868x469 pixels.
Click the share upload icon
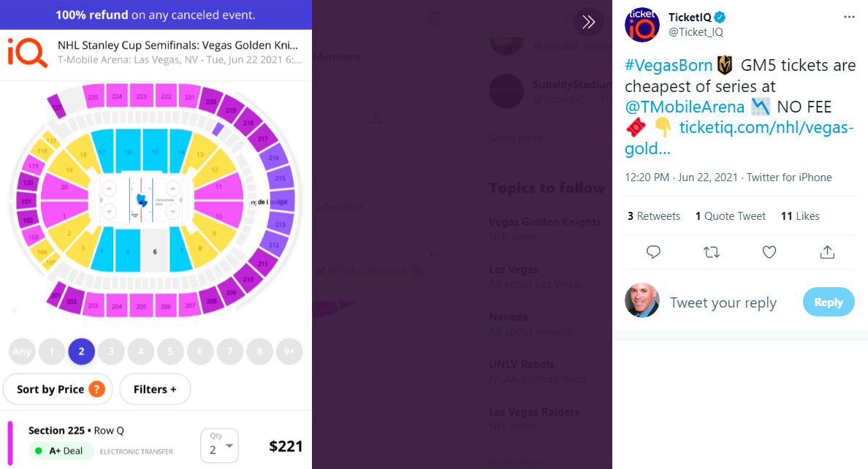click(x=827, y=252)
